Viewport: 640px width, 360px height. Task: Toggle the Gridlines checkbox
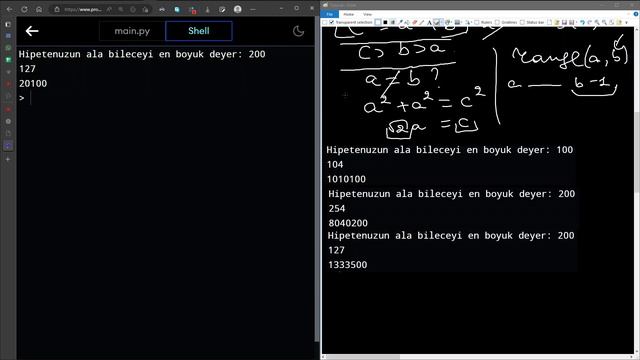[x=497, y=22]
